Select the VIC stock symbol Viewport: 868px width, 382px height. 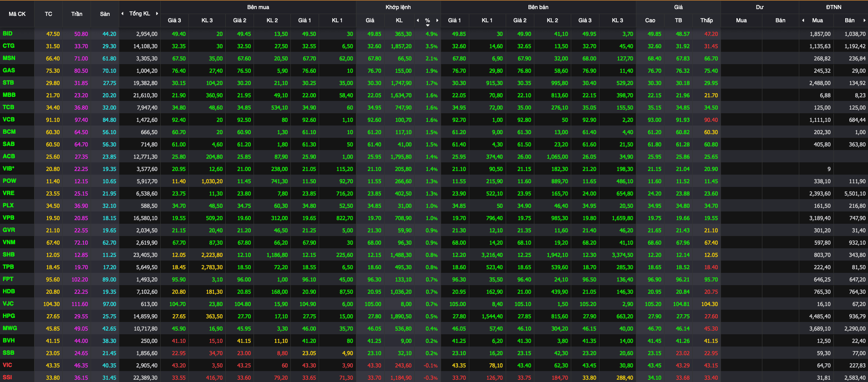click(x=7, y=365)
